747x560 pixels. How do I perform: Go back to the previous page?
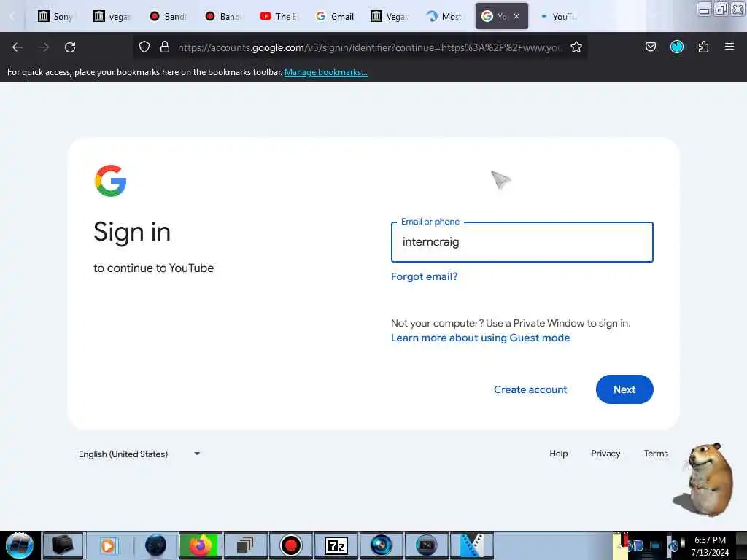pyautogui.click(x=18, y=47)
